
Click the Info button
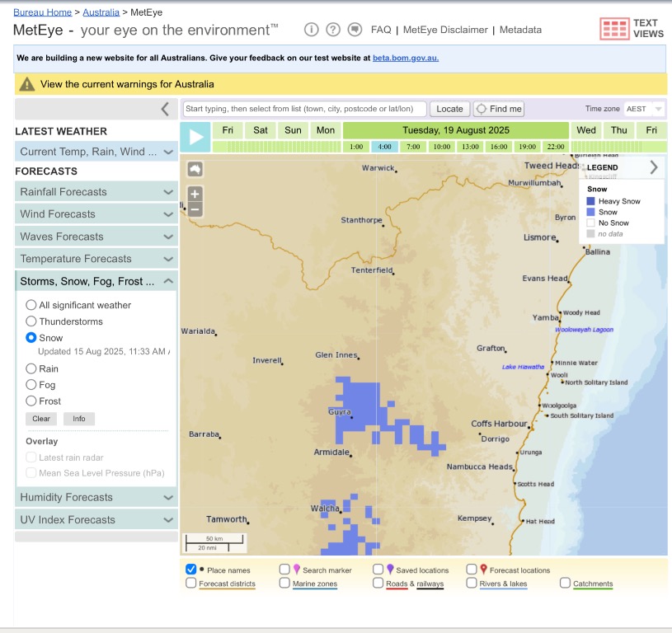tap(79, 419)
